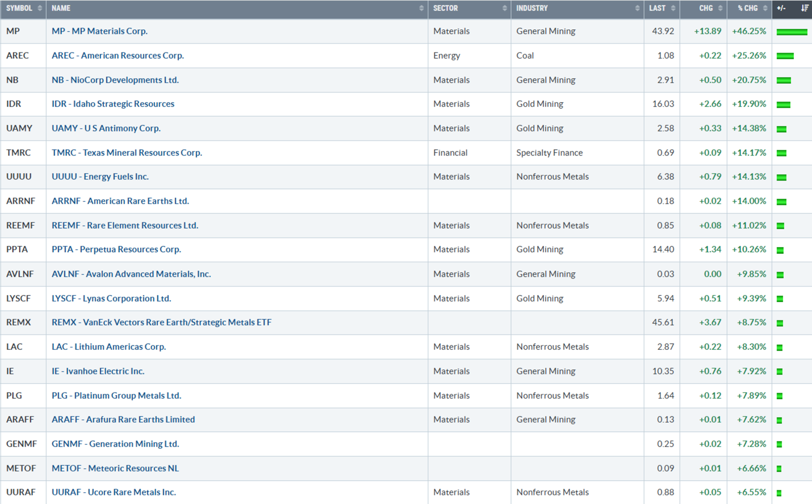Click the CHG column sort arrows
812x504 pixels.
coord(720,8)
